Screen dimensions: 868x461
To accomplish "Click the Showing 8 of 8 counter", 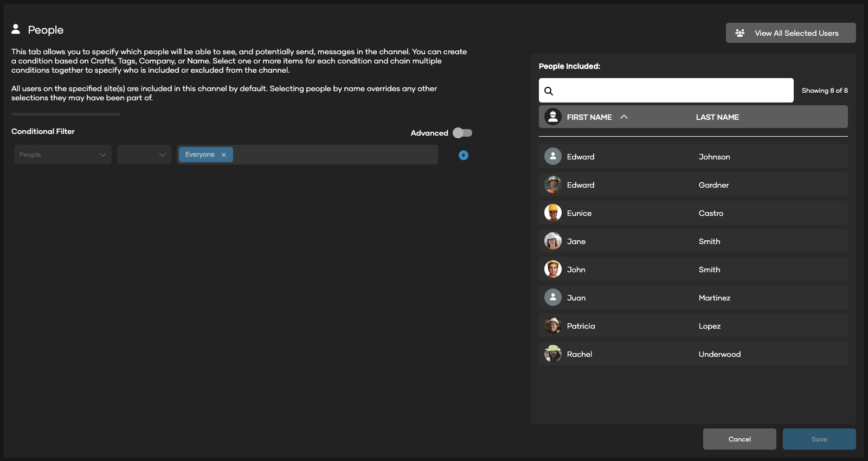I will 825,91.
